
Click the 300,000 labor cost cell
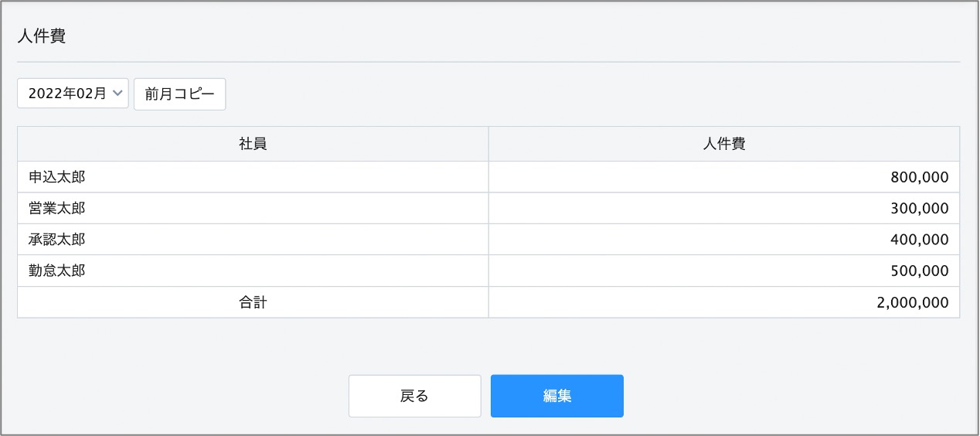pos(724,208)
